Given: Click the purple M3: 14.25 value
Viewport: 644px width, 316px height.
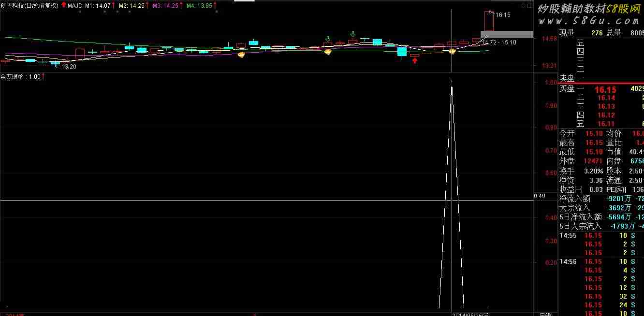Looking at the screenshot, I should [165, 5].
